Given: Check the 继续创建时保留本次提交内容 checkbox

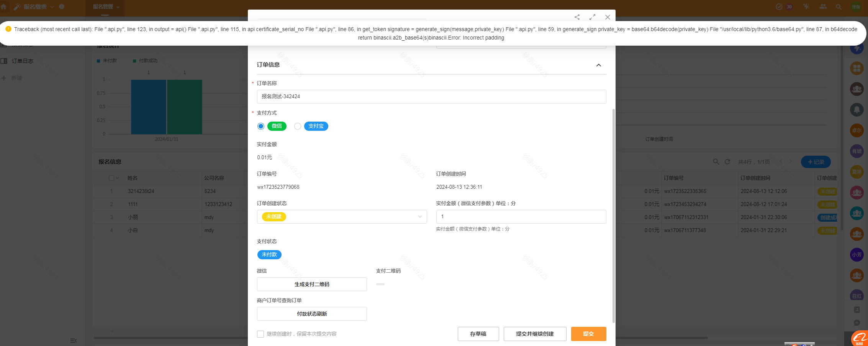Looking at the screenshot, I should (x=260, y=334).
